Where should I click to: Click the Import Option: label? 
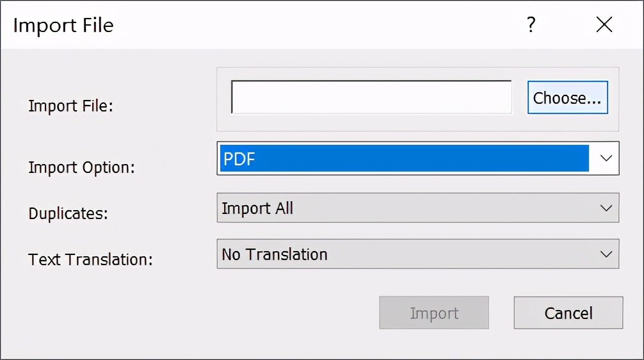pyautogui.click(x=81, y=168)
